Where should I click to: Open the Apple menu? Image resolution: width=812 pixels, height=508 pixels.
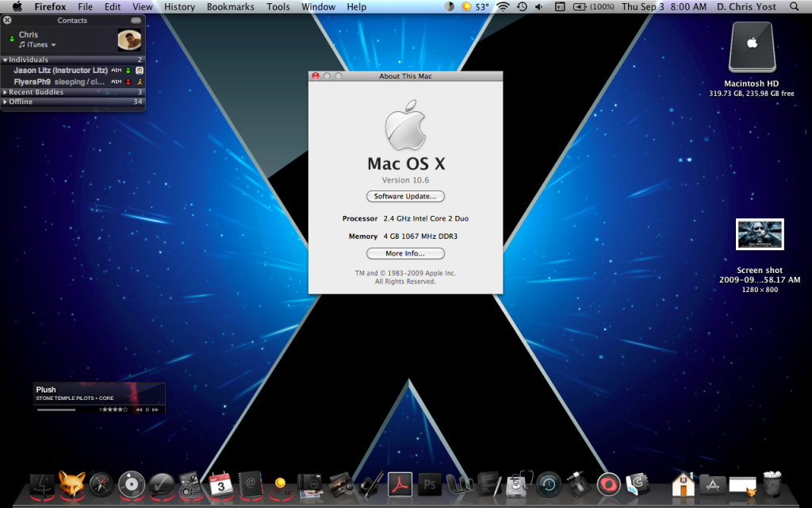pos(17,6)
